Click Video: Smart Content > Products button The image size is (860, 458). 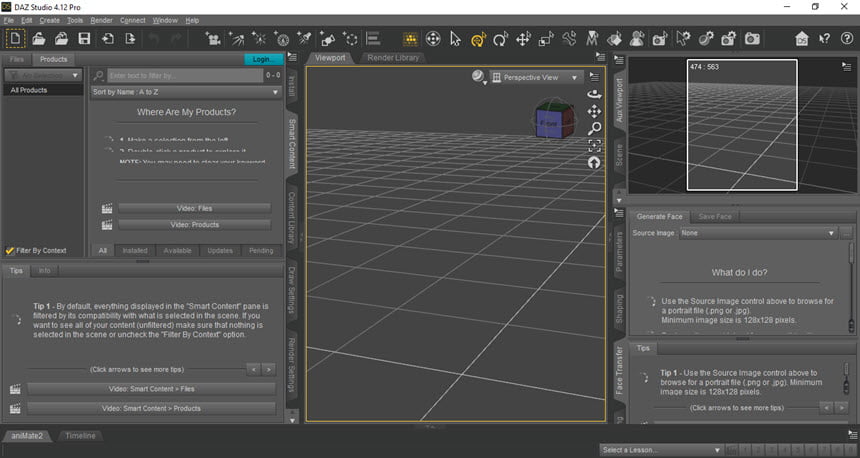[151, 409]
